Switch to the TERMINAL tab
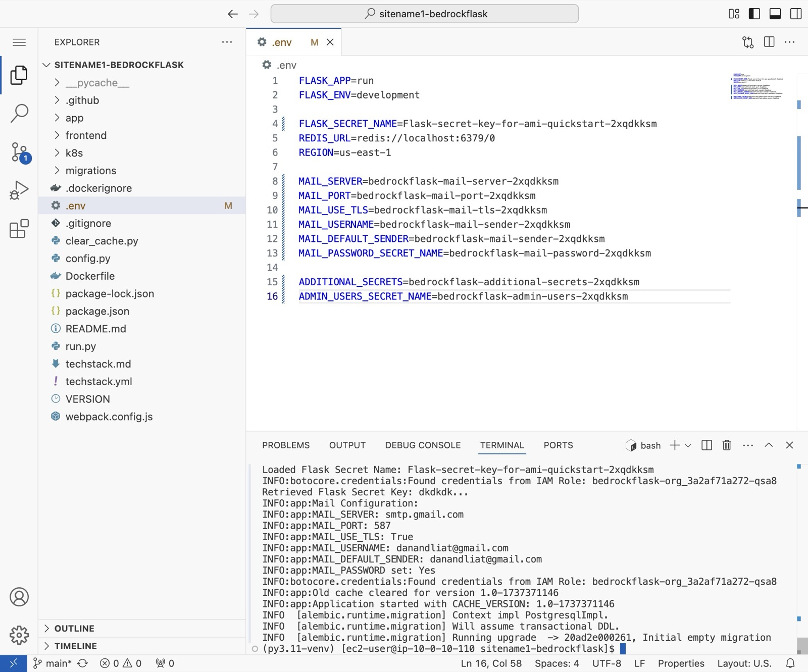The height and width of the screenshot is (672, 808). [502, 445]
